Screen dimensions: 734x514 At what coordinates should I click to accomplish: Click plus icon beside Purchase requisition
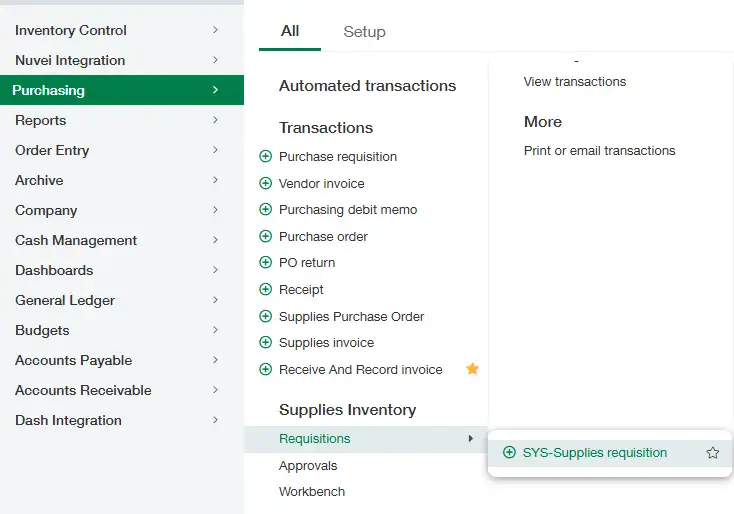[265, 157]
